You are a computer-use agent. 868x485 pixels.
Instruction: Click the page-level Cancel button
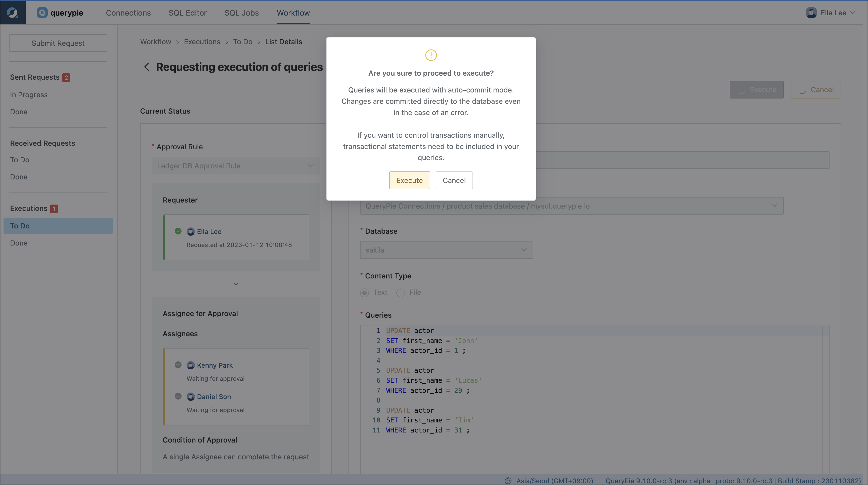click(x=815, y=90)
